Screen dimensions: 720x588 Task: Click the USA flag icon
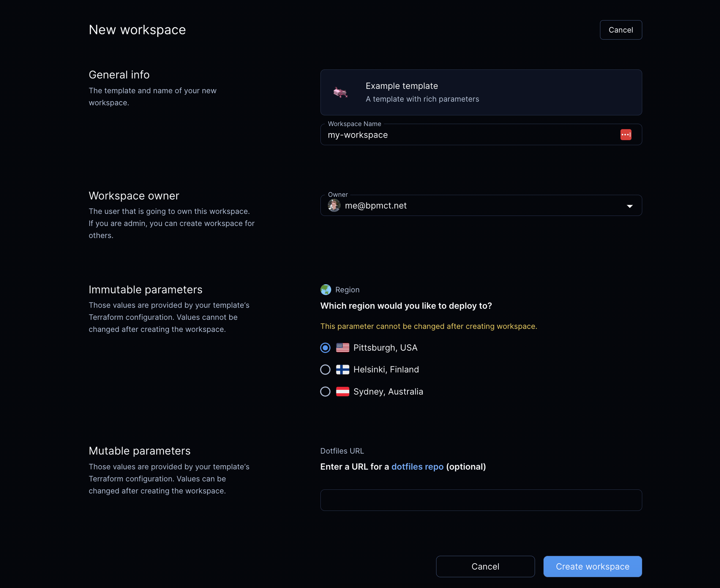342,348
